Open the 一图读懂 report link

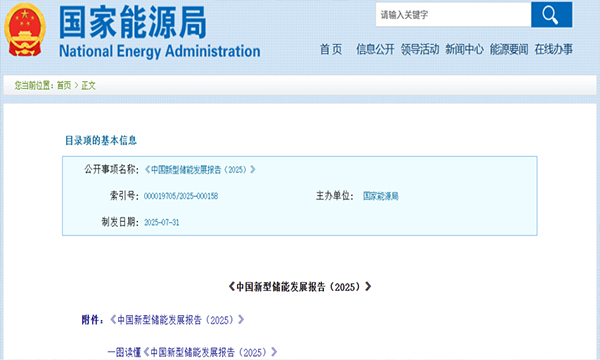click(x=192, y=352)
